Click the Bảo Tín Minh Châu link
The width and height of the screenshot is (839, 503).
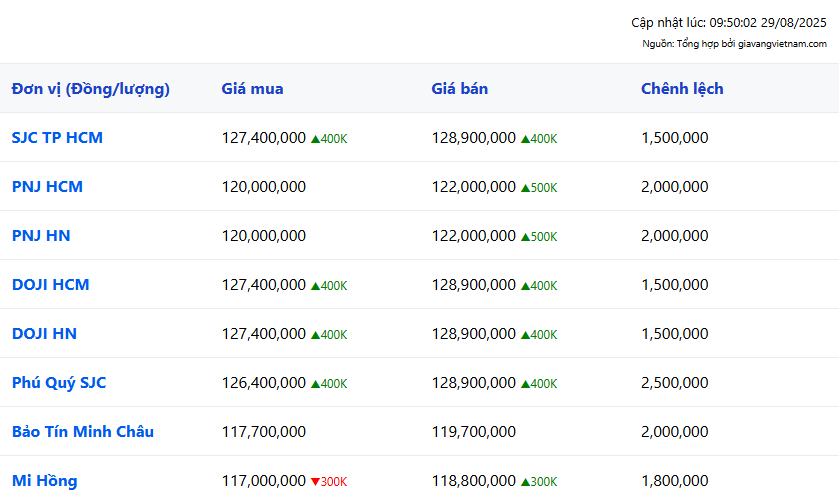(83, 431)
